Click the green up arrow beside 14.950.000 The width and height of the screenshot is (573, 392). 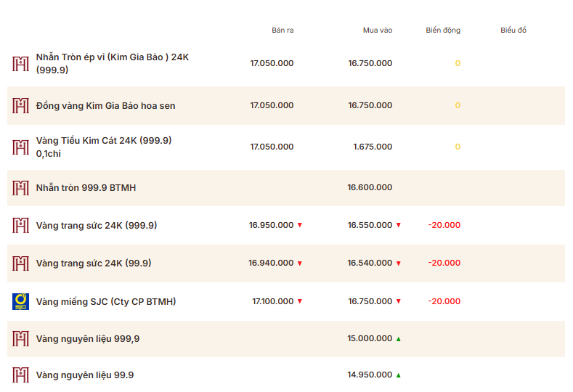(398, 375)
